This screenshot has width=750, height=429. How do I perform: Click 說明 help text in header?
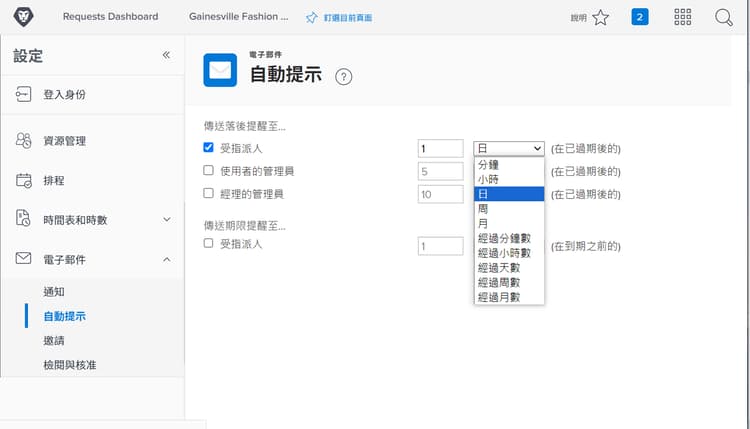(x=578, y=18)
